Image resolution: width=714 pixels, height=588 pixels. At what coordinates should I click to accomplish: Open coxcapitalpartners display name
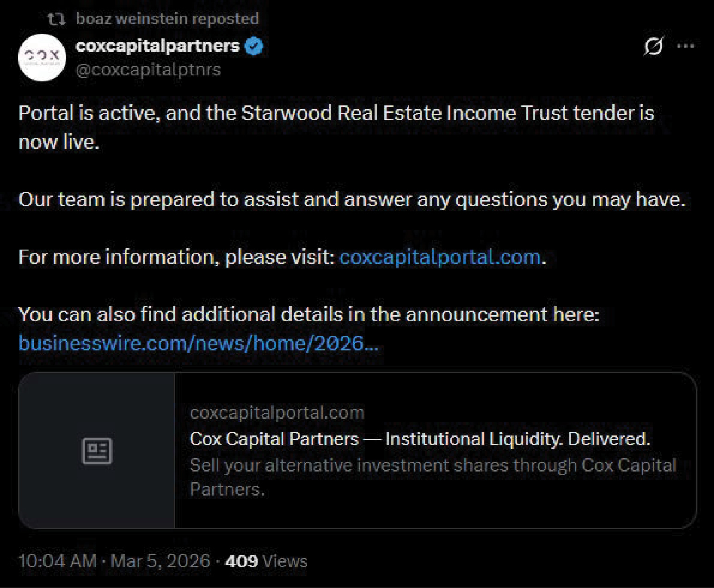[157, 46]
